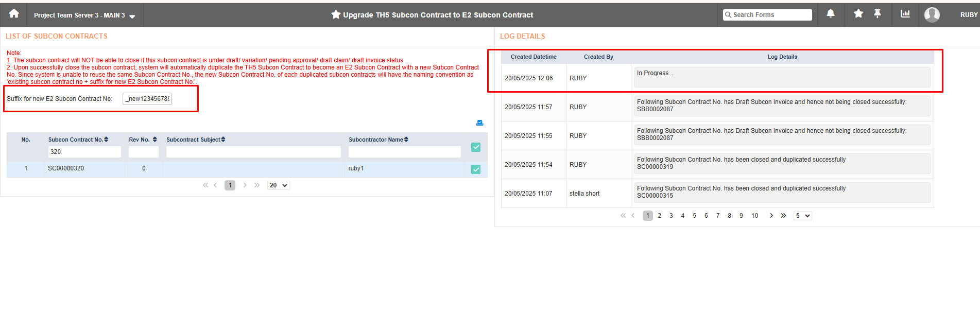Go to previous page of log details

(x=633, y=216)
